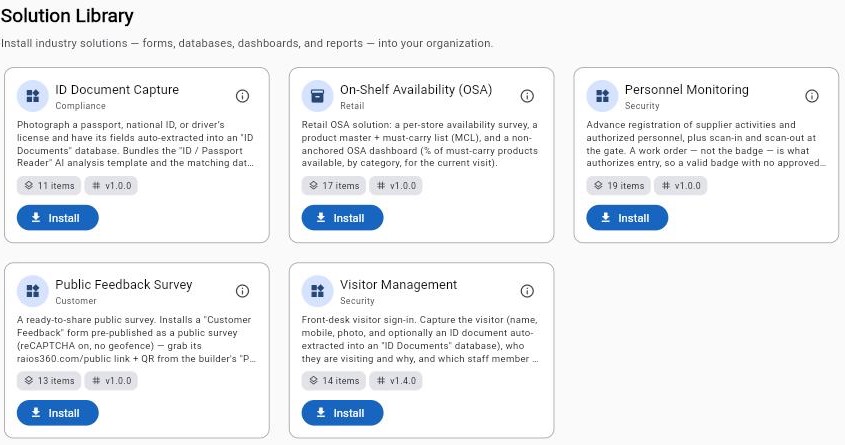Open info for Public Feedback Survey
Screen dimensions: 845x445
click(x=243, y=291)
